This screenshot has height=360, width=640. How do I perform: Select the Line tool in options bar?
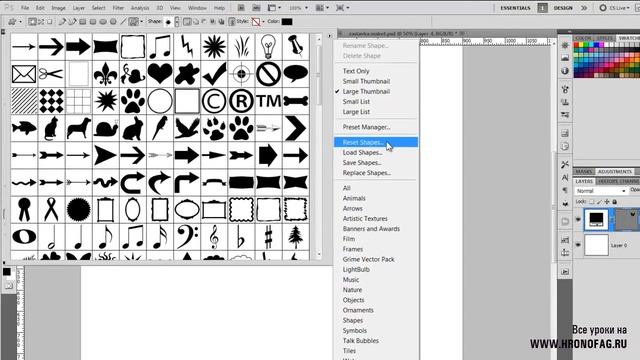tap(123, 22)
